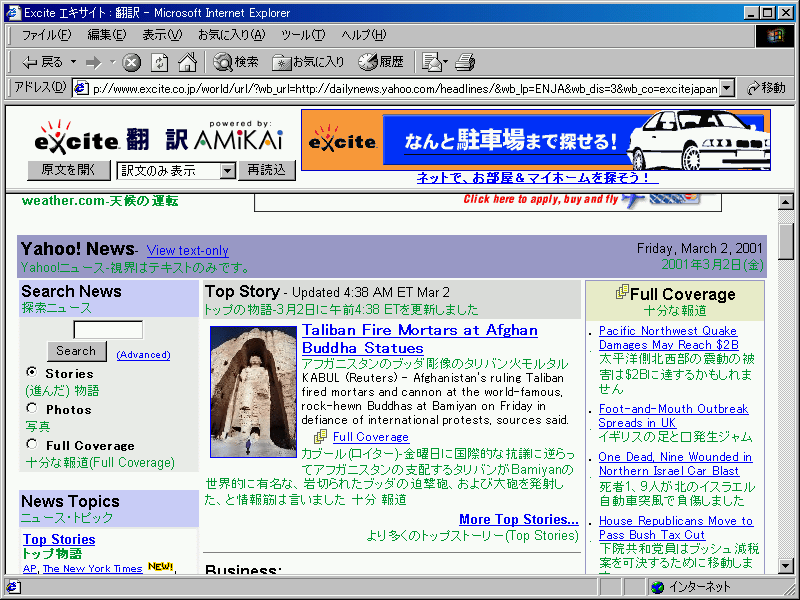Click the 'Yahoo! News' heading text
The height and width of the screenshot is (600, 800).
pos(77,249)
